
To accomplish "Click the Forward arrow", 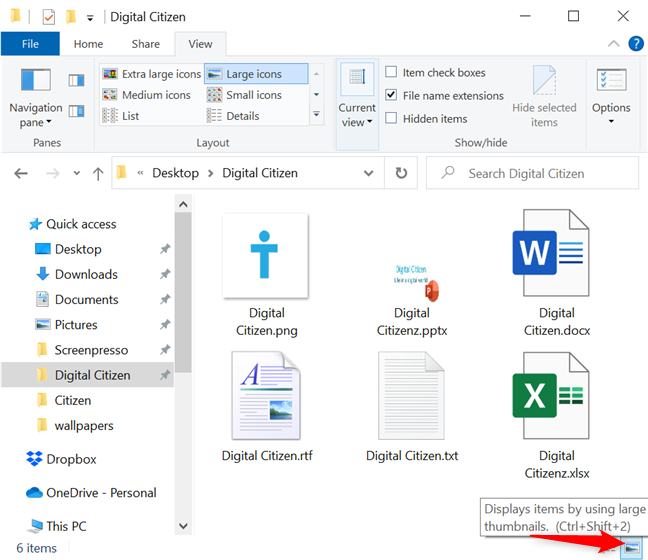I will [x=52, y=173].
